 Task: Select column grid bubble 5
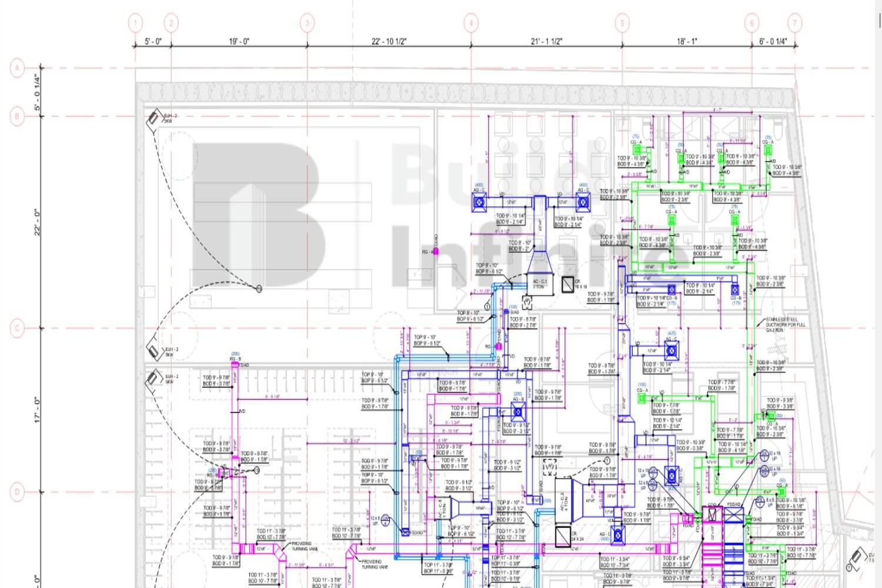coord(622,24)
